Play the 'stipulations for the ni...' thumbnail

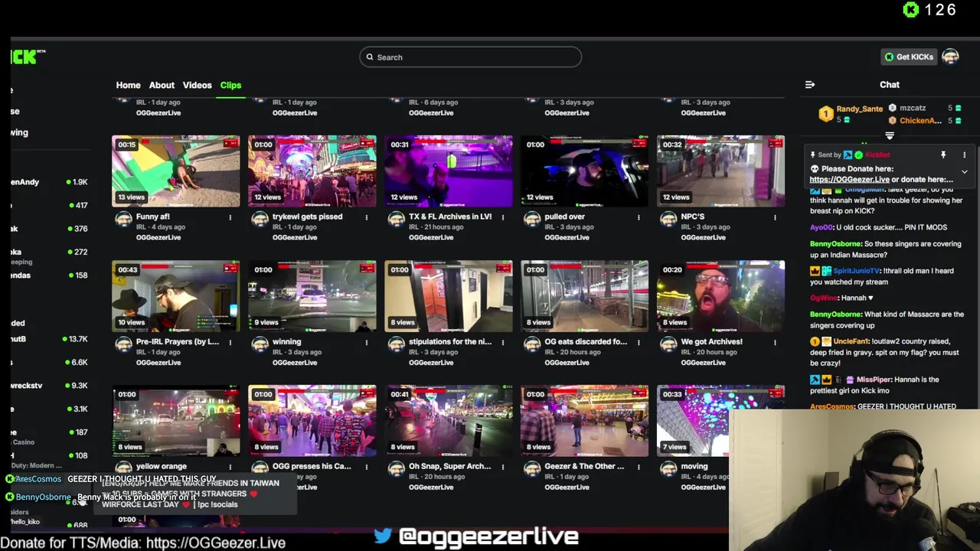pos(448,296)
